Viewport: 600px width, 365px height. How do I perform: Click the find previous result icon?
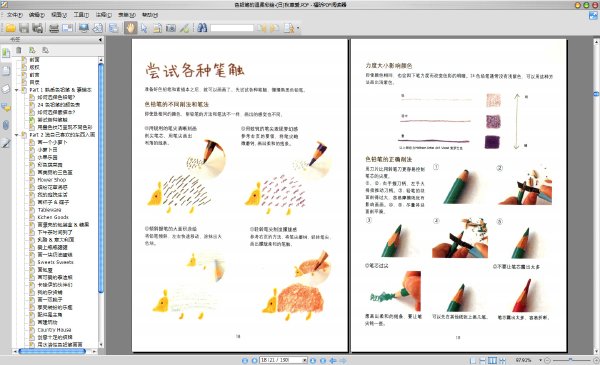pyautogui.click(x=262, y=28)
